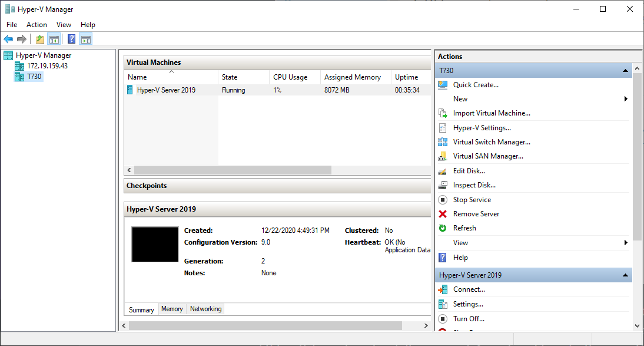Toggle the Show/Hide Console Tree icon

[54, 39]
